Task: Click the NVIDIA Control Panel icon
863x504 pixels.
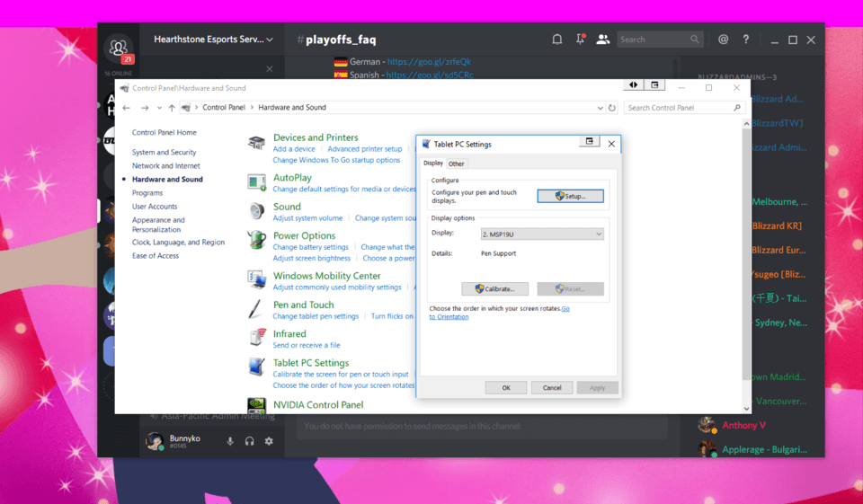Action: (257, 405)
